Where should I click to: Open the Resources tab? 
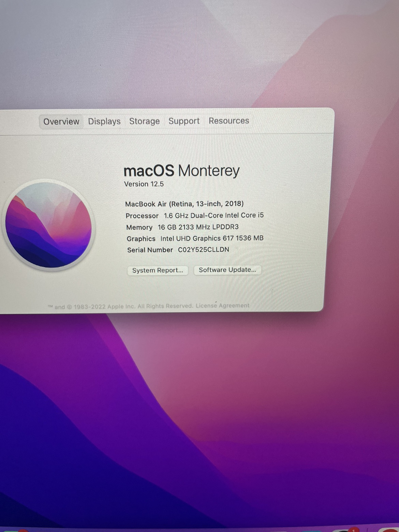(x=229, y=121)
